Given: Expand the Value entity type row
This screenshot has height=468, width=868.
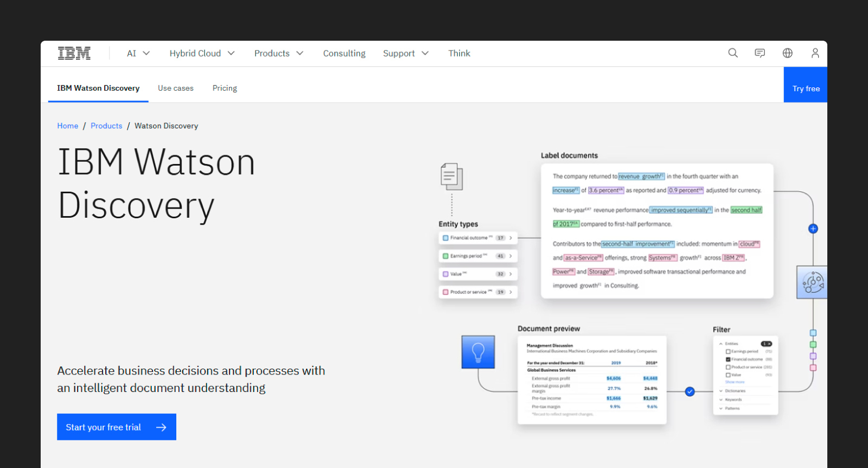Looking at the screenshot, I should (x=478, y=274).
